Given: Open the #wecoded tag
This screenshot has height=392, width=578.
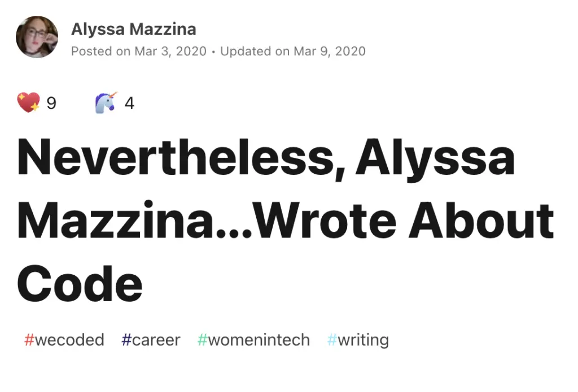Looking at the screenshot, I should [x=64, y=340].
